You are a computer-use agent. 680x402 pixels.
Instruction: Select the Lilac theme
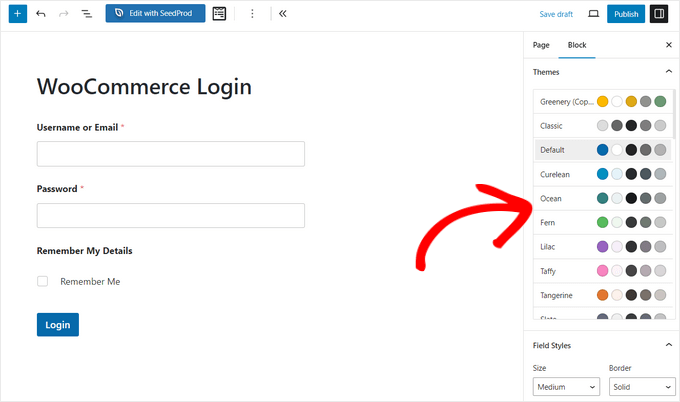(x=603, y=247)
